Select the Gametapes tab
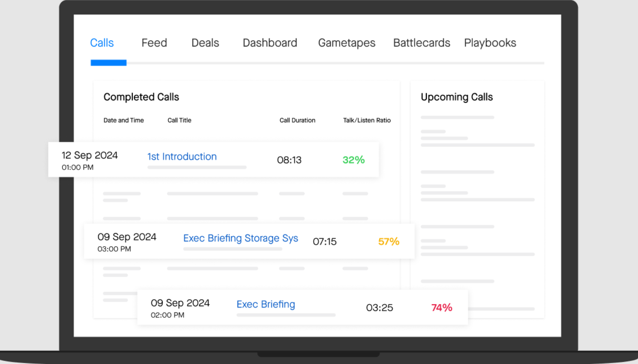Screen dimensions: 638x364 pos(347,43)
